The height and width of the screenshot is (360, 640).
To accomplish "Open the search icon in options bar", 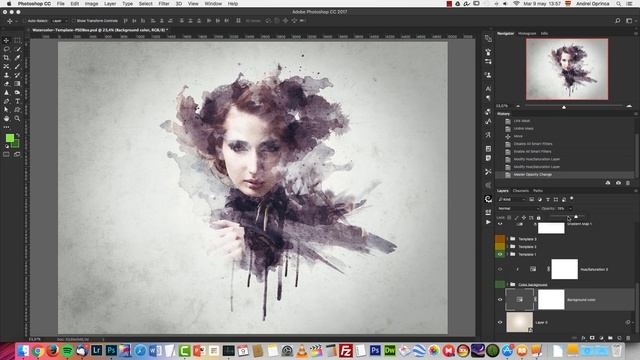I will pyautogui.click(x=618, y=21).
